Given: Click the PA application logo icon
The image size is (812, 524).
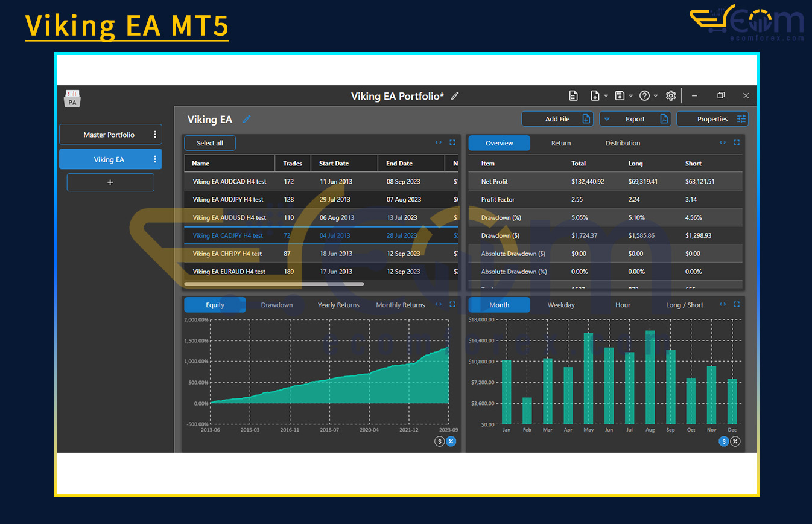Looking at the screenshot, I should coord(72,98).
